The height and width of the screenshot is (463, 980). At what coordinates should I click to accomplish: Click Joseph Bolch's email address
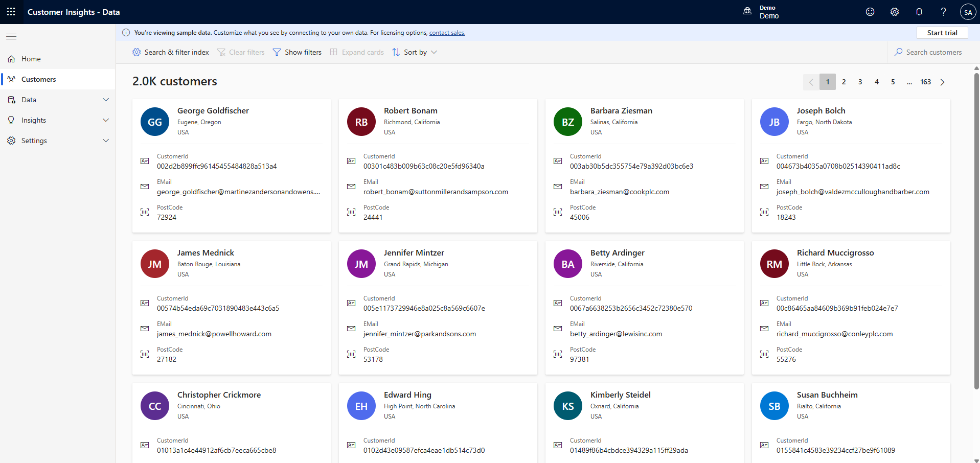853,192
